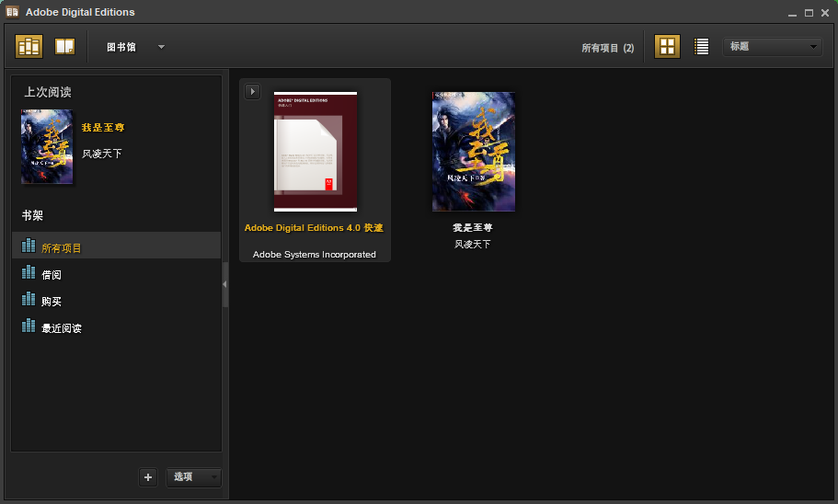
Task: Click the bookshelf icon beside 购买
Action: (x=29, y=299)
